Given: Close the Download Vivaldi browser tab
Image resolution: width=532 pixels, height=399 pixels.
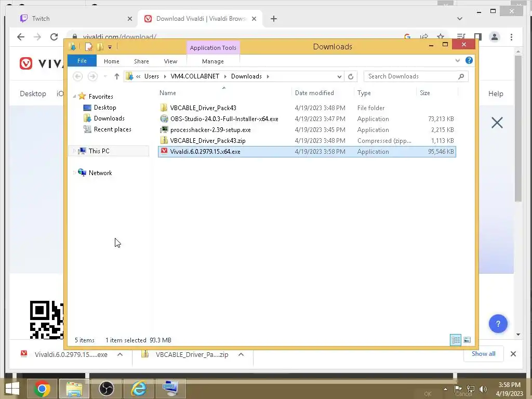Looking at the screenshot, I should click(254, 19).
